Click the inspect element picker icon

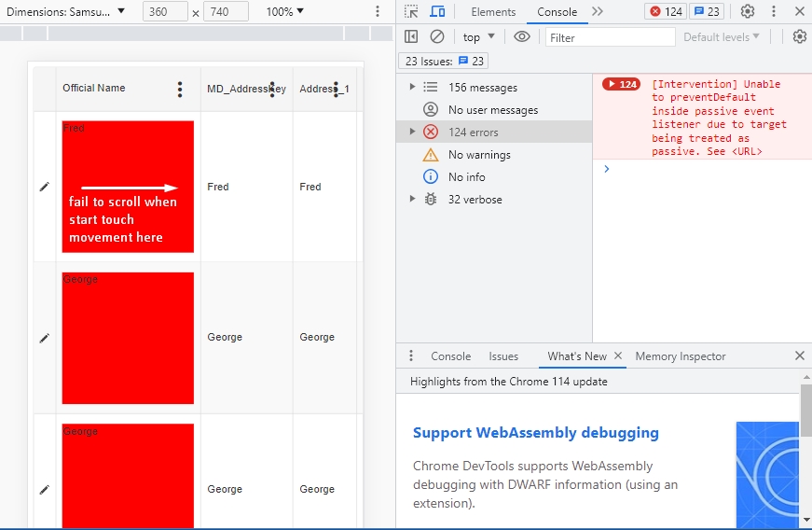[411, 12]
